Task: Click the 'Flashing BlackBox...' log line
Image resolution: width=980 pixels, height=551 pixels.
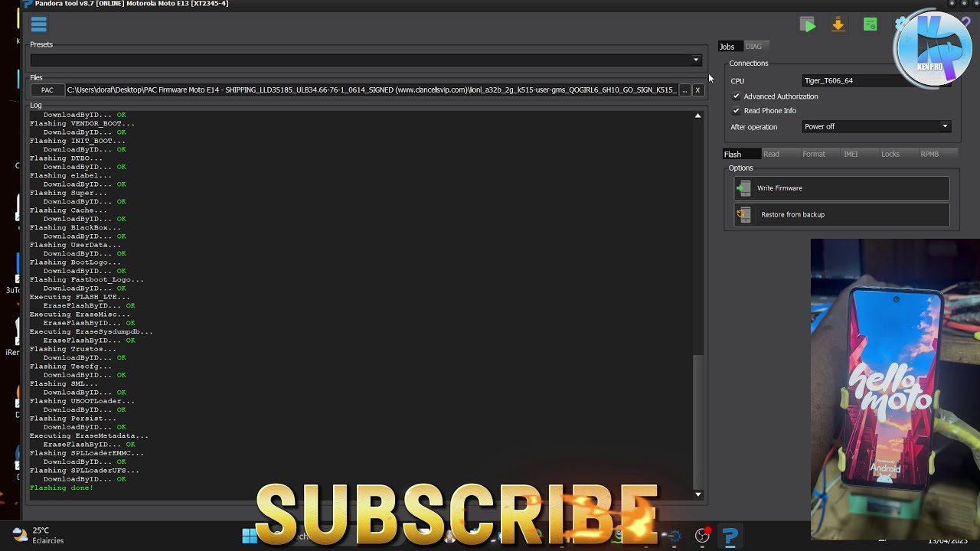Action: pos(75,227)
